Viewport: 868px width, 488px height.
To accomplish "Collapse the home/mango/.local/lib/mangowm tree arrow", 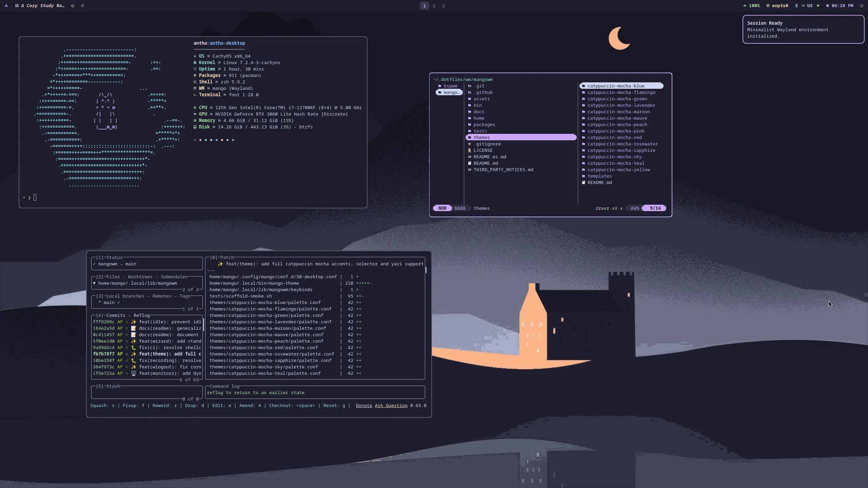I will pyautogui.click(x=94, y=283).
